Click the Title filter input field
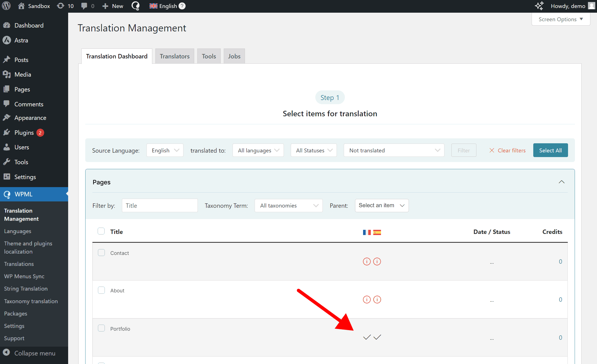 159,205
